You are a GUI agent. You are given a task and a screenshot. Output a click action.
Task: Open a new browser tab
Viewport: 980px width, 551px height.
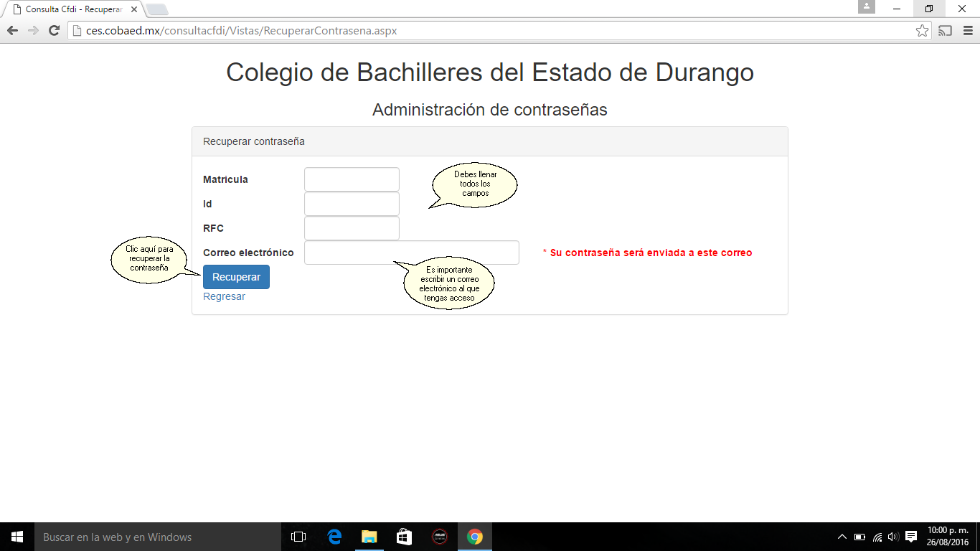coord(156,9)
